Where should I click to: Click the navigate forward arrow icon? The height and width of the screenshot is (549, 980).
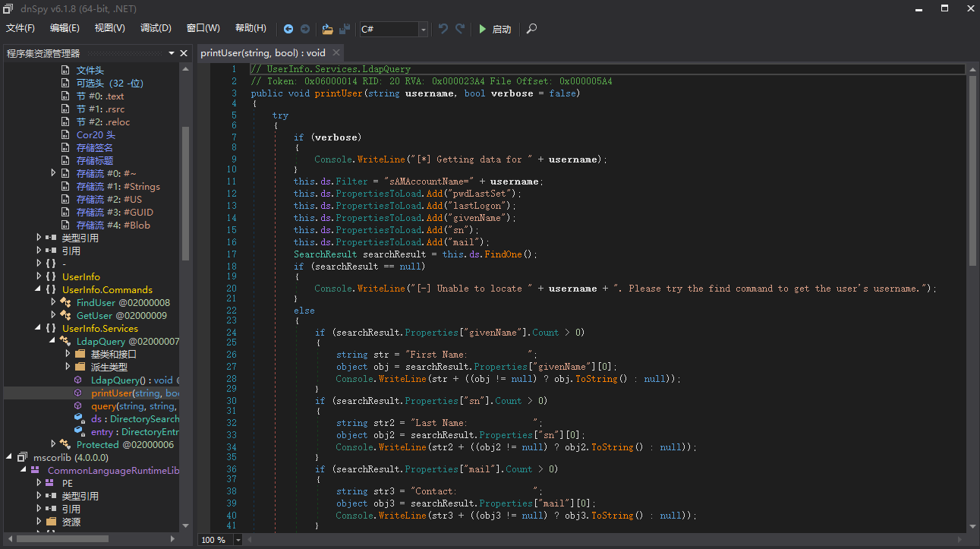(305, 29)
